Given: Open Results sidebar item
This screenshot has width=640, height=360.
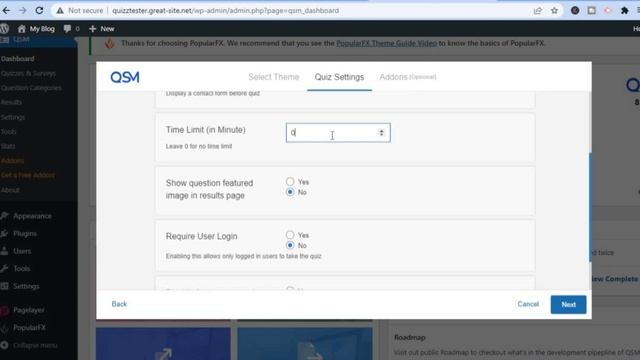Looking at the screenshot, I should coord(11,102).
